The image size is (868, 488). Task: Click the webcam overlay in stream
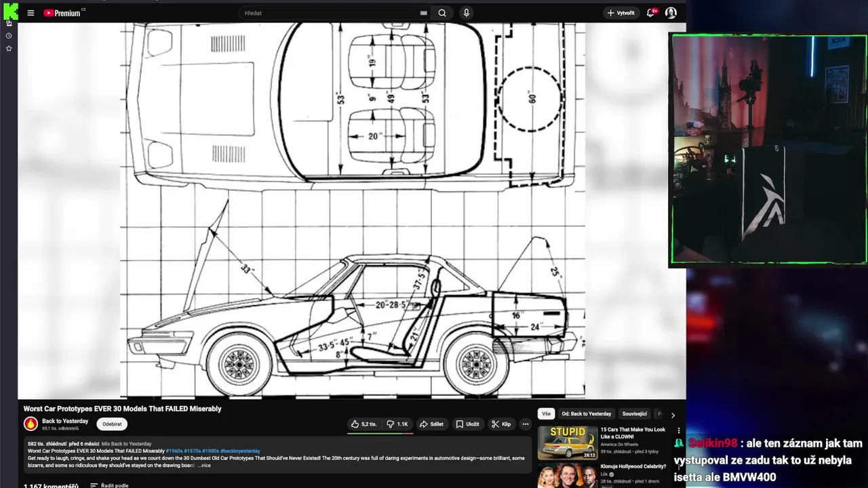(x=768, y=149)
